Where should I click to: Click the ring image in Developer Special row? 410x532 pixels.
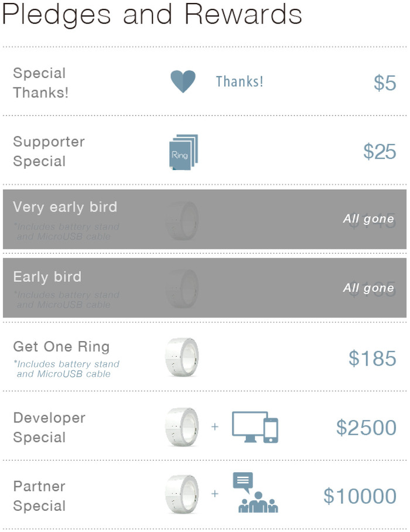[x=182, y=427]
